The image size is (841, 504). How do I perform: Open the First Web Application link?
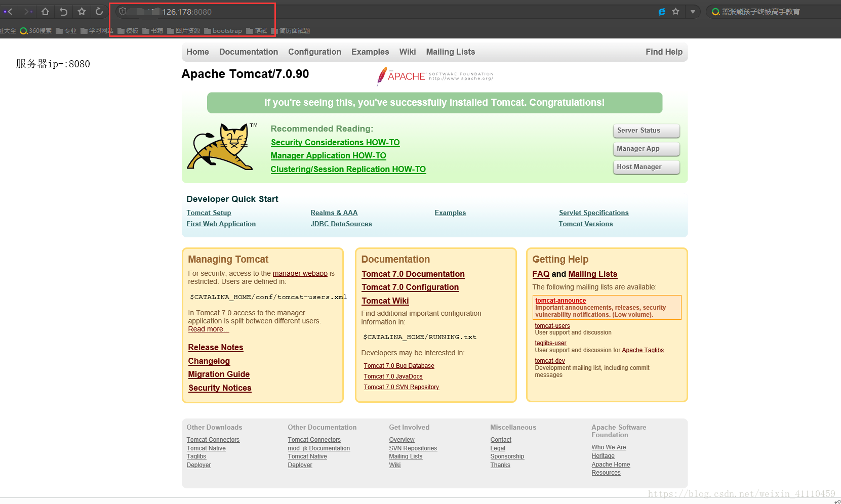pos(221,224)
